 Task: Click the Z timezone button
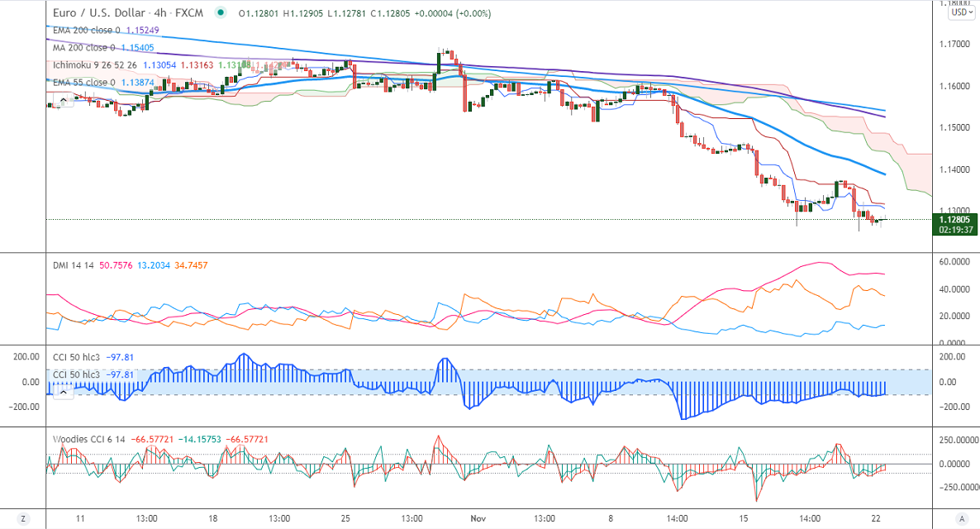tap(23, 519)
